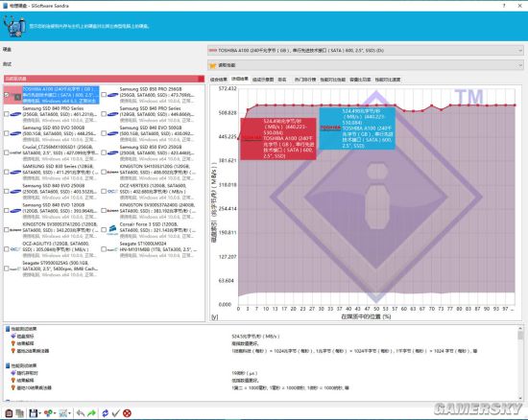The height and width of the screenshot is (420, 528).
Task: Click the copy pages toolbar icon
Action: [x=20, y=413]
